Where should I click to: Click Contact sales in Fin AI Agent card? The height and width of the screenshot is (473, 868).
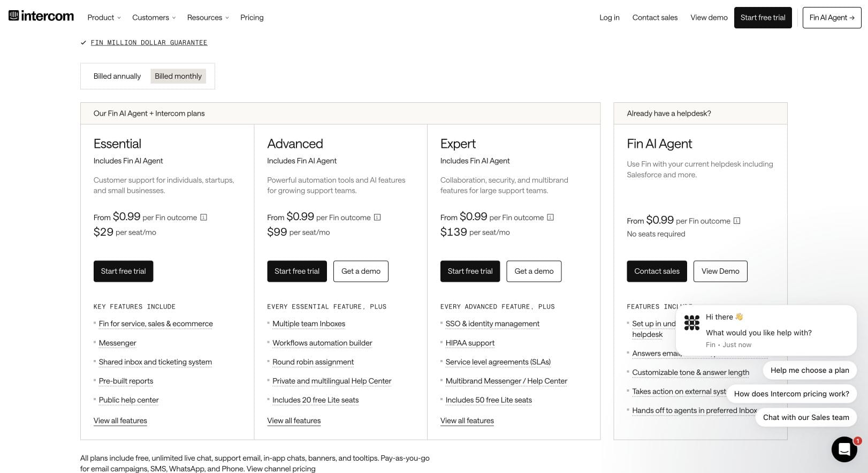(x=657, y=271)
